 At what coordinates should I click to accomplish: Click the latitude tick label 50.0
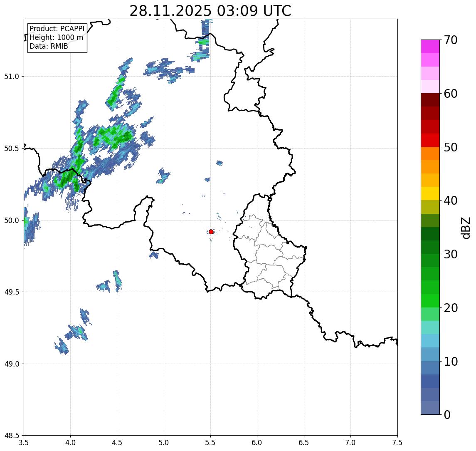point(12,221)
